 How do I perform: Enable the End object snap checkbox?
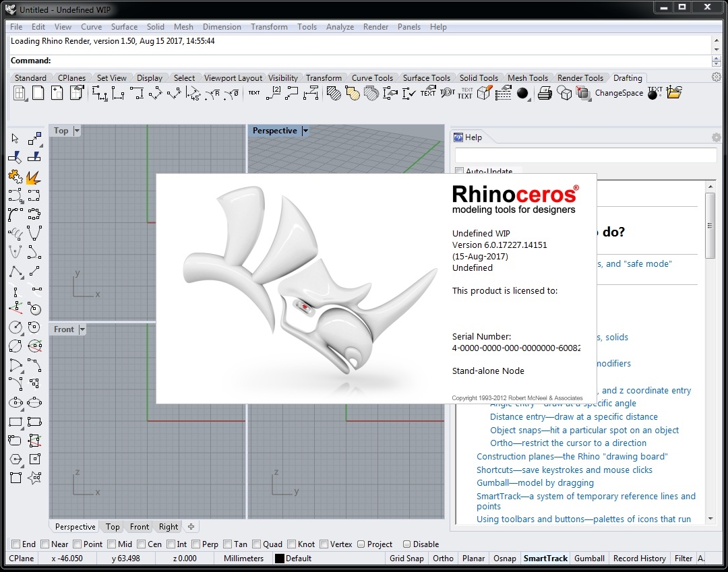point(16,544)
